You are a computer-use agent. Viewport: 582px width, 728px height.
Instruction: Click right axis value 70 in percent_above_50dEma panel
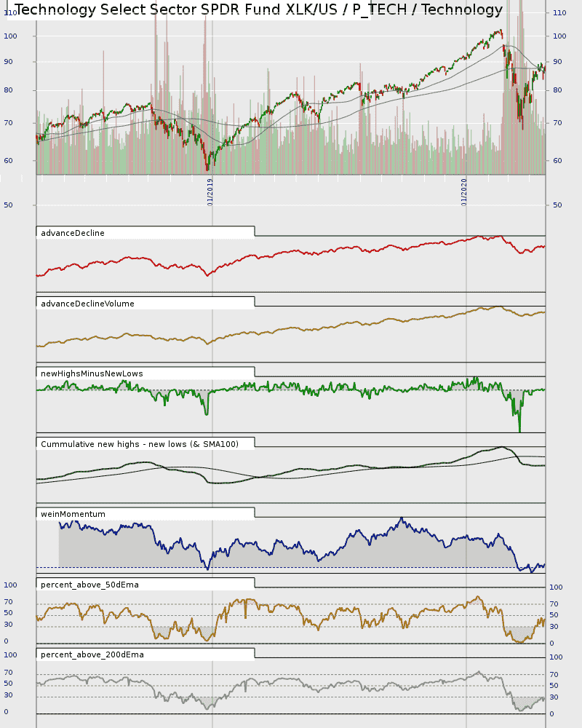(x=554, y=604)
